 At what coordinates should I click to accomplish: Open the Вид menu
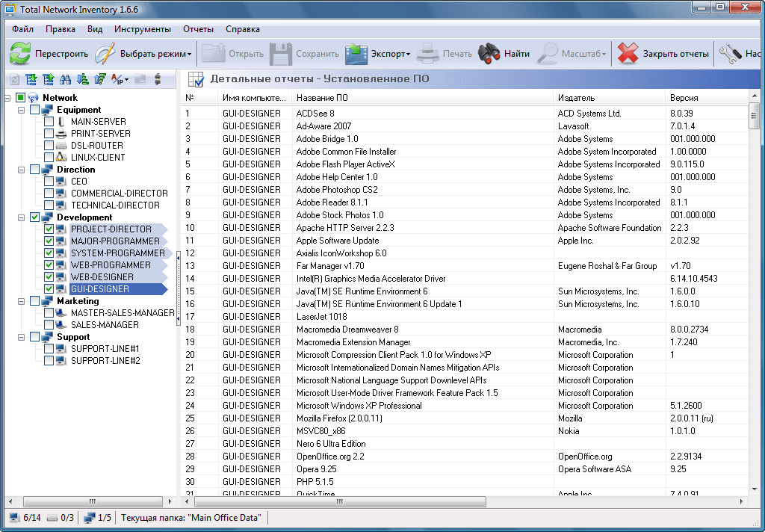(95, 29)
